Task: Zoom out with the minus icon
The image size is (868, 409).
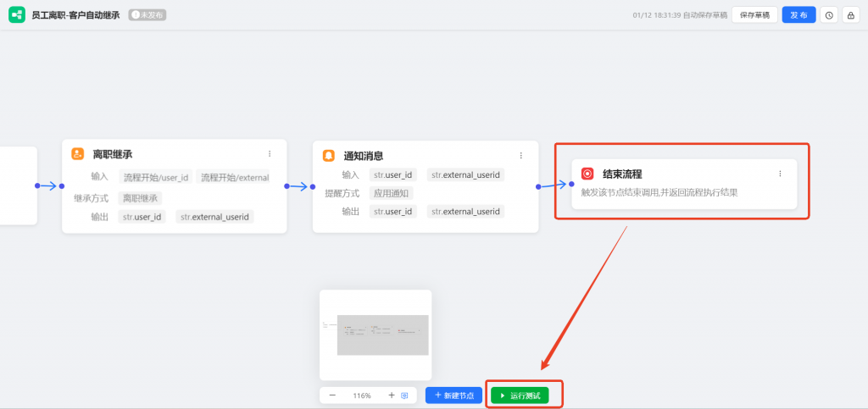Action: pos(332,395)
